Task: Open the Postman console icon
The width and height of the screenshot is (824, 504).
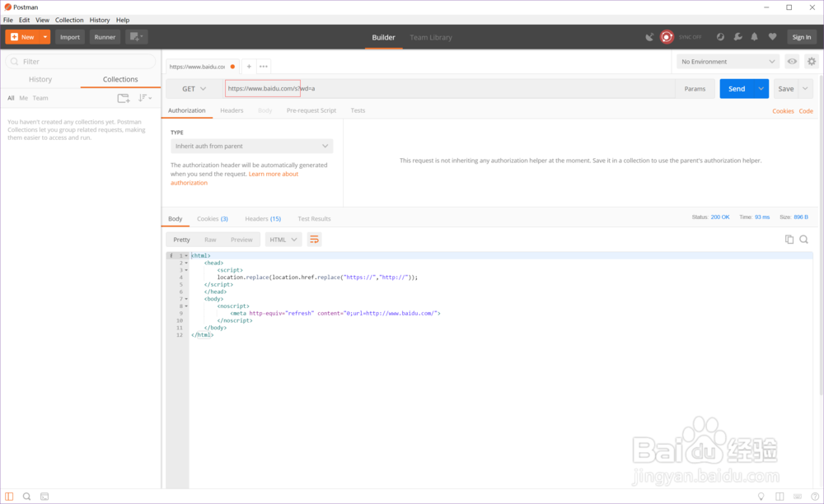Action: [x=44, y=496]
